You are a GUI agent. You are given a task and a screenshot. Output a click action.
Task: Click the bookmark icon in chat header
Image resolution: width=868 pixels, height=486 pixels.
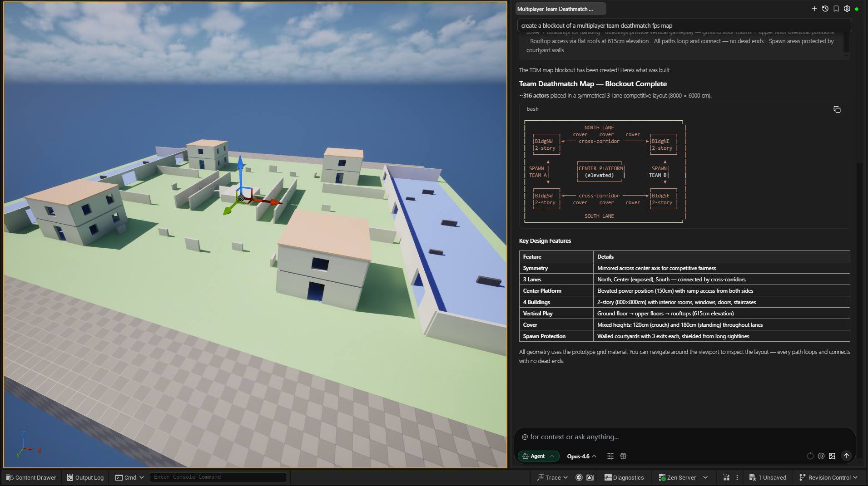(x=836, y=9)
